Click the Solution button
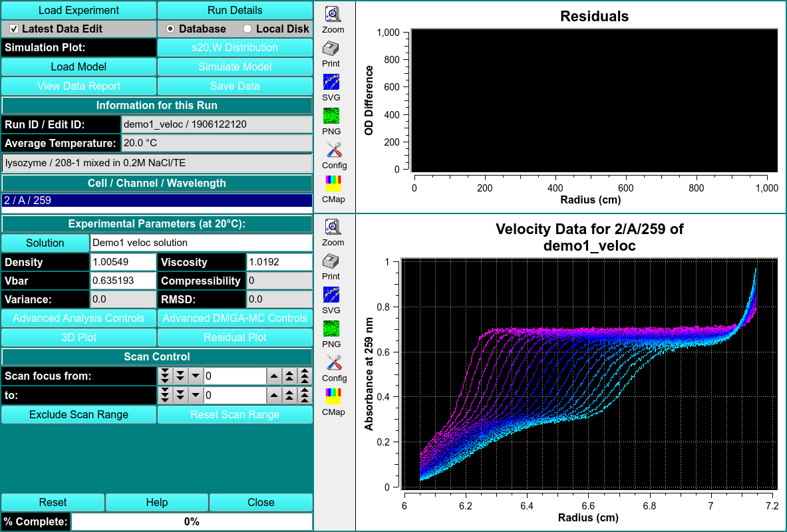This screenshot has height=532, width=787. [45, 243]
